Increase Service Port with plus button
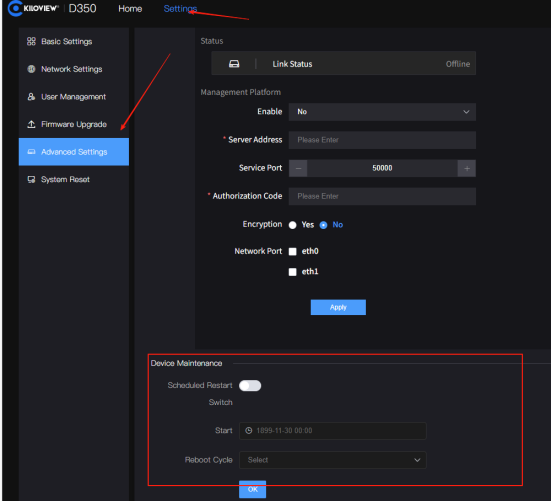The width and height of the screenshot is (552, 501). click(x=467, y=168)
